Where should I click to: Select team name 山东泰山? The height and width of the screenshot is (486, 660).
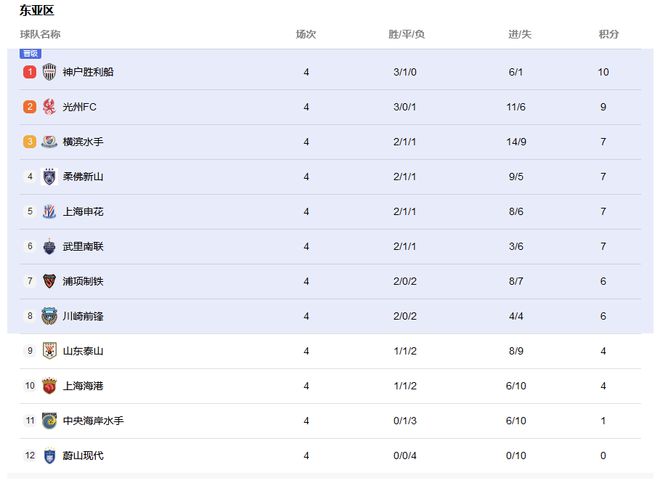coord(83,351)
